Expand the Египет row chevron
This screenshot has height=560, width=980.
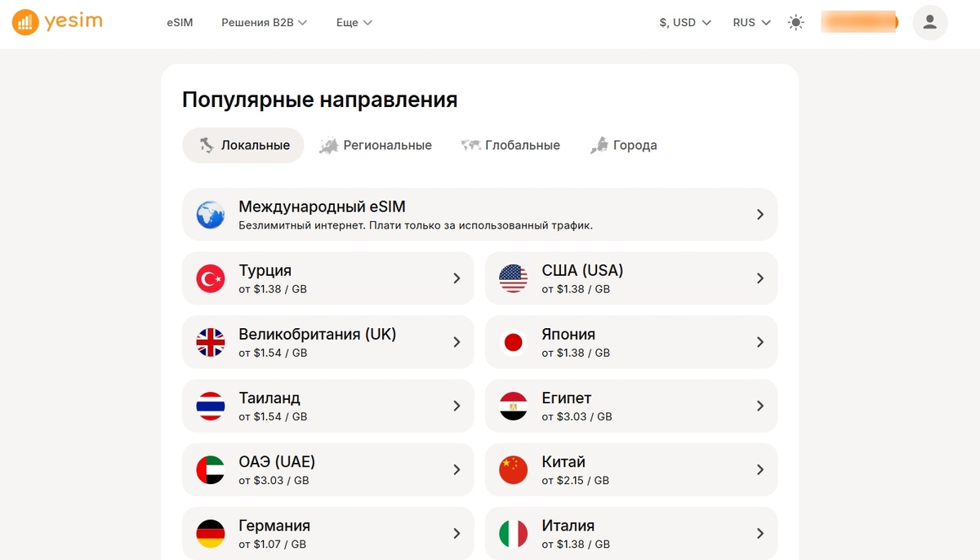759,406
